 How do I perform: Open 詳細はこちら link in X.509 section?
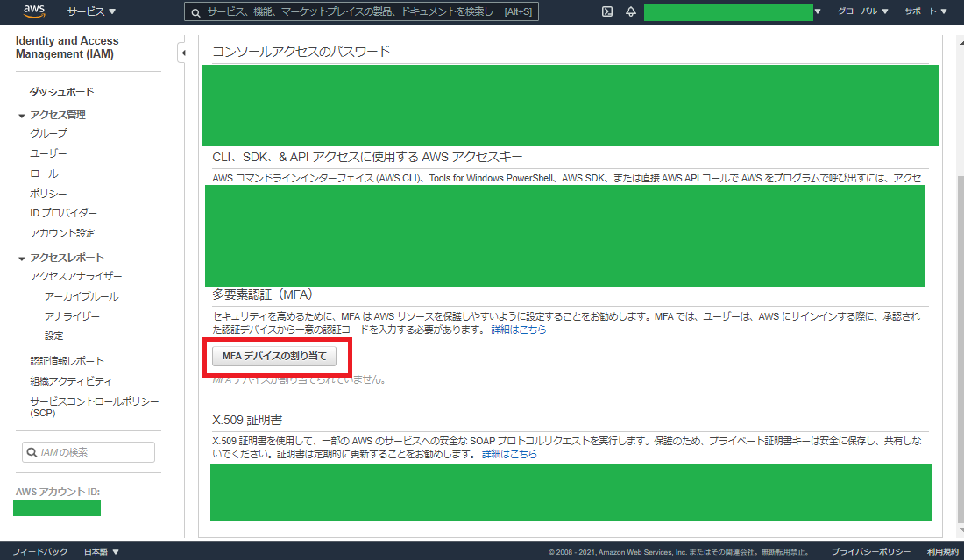509,454
